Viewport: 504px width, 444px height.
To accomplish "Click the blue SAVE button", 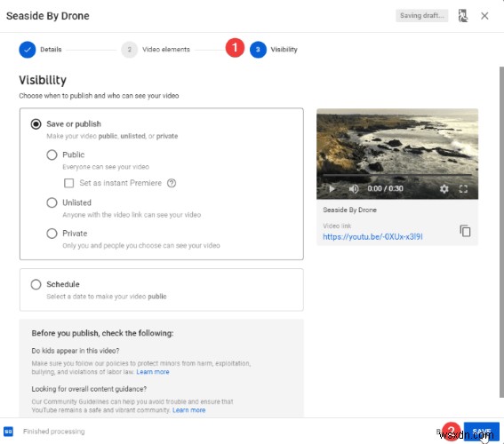I will [x=481, y=431].
